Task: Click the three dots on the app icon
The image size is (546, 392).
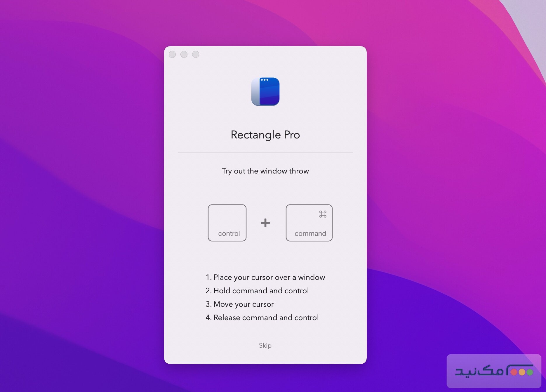Action: pyautogui.click(x=264, y=79)
